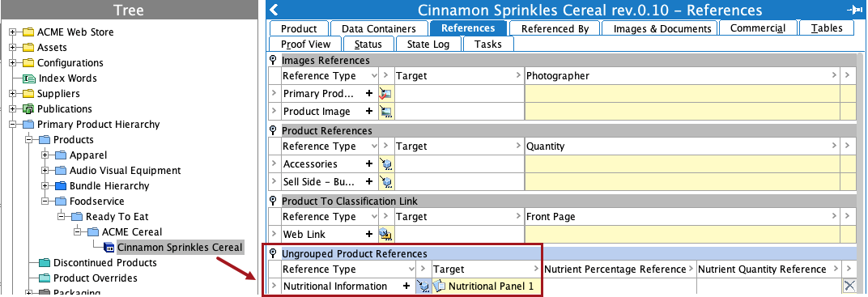Viewport: 868px width, 297px height.
Task: Toggle the pin on the Images References group
Action: click(273, 60)
